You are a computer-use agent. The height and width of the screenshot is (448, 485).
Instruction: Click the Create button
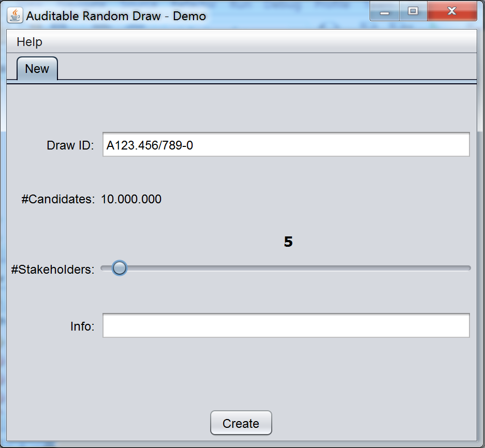pos(241,423)
